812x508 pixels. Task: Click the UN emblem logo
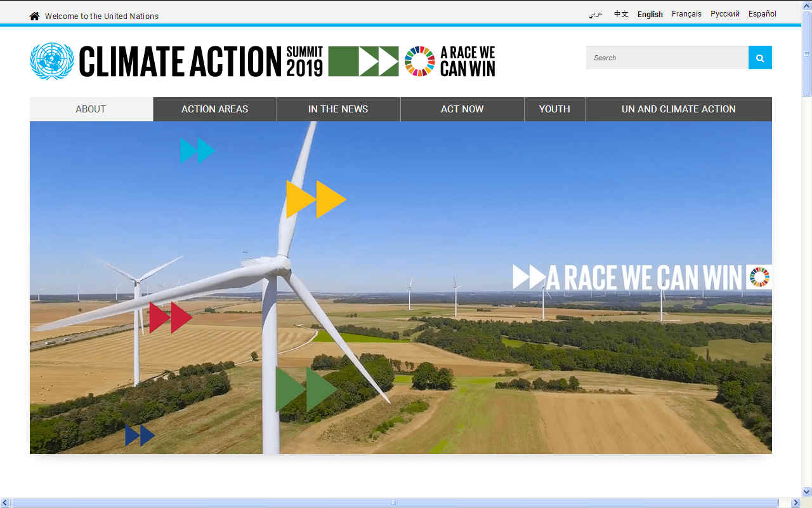[52, 61]
